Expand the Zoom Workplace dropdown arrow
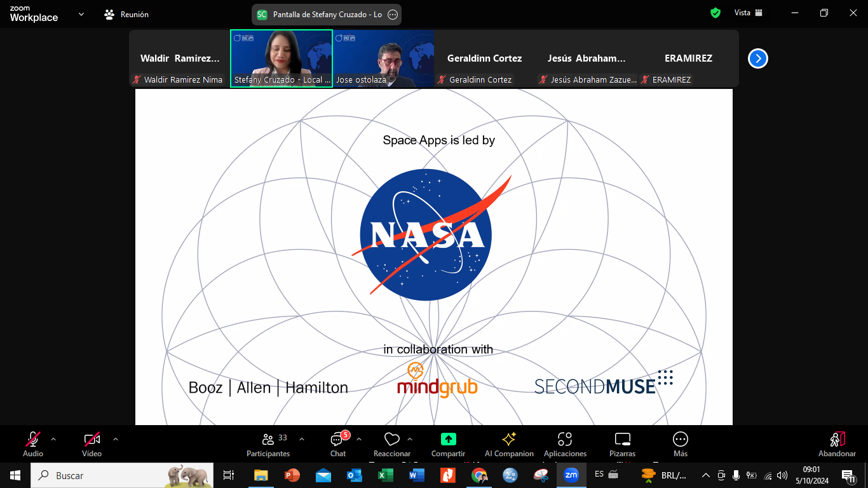Screen dimensions: 868x488 coord(81,14)
